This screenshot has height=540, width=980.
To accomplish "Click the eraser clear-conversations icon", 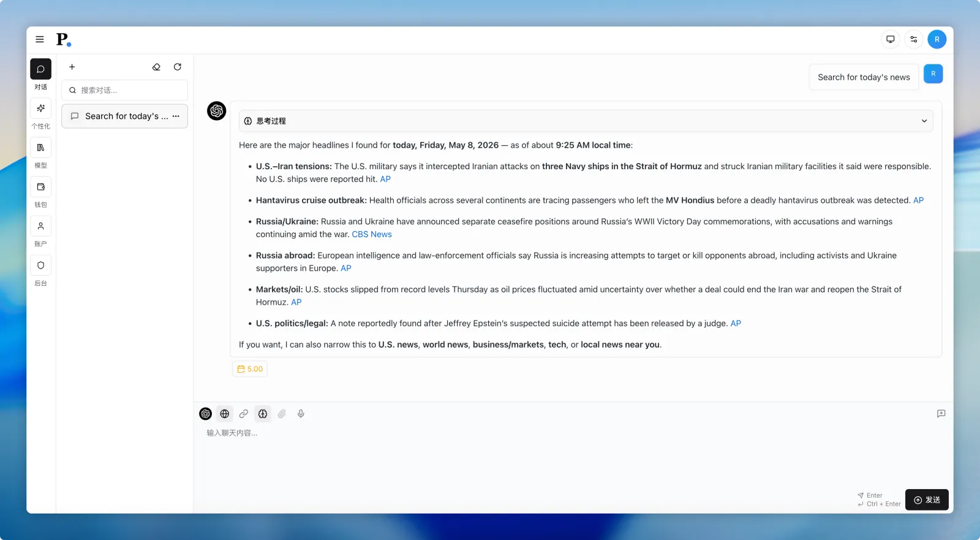I will pos(156,67).
